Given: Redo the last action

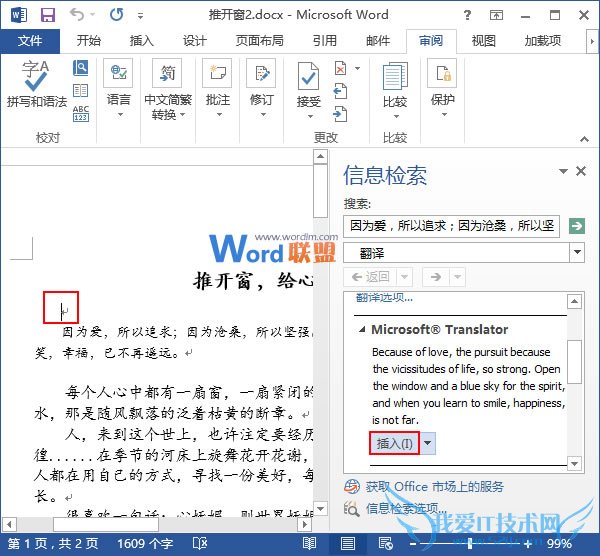Looking at the screenshot, I should click(116, 15).
